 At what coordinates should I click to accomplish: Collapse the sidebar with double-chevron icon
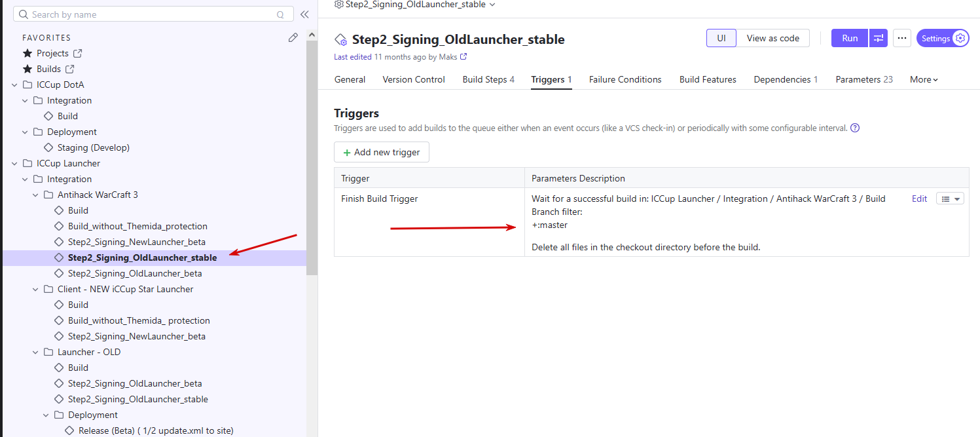tap(304, 14)
